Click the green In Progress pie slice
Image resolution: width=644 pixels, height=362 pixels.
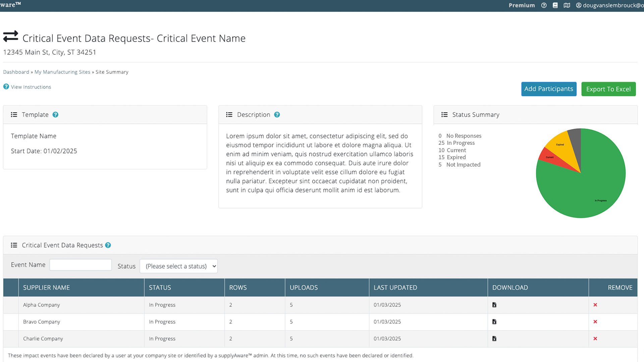(590, 188)
